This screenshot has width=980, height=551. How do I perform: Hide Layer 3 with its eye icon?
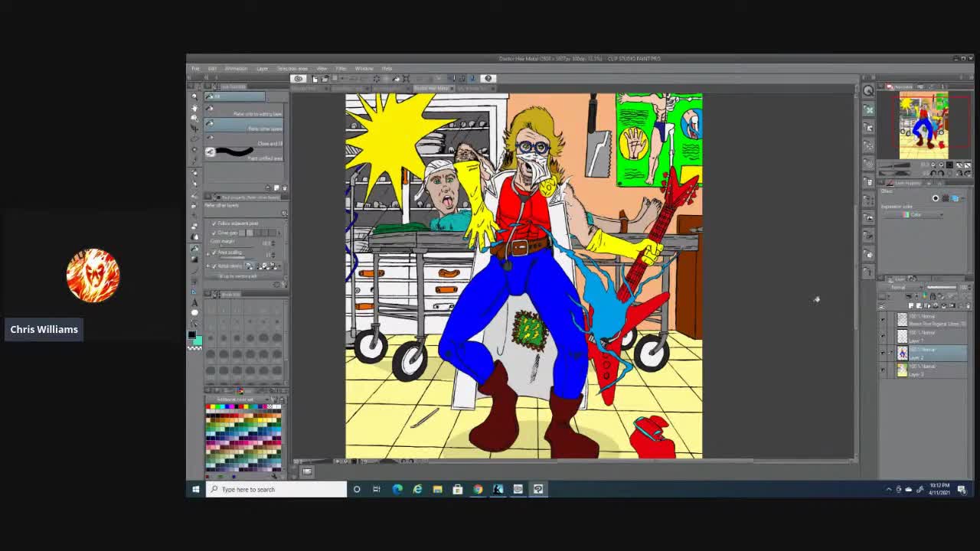click(x=883, y=370)
